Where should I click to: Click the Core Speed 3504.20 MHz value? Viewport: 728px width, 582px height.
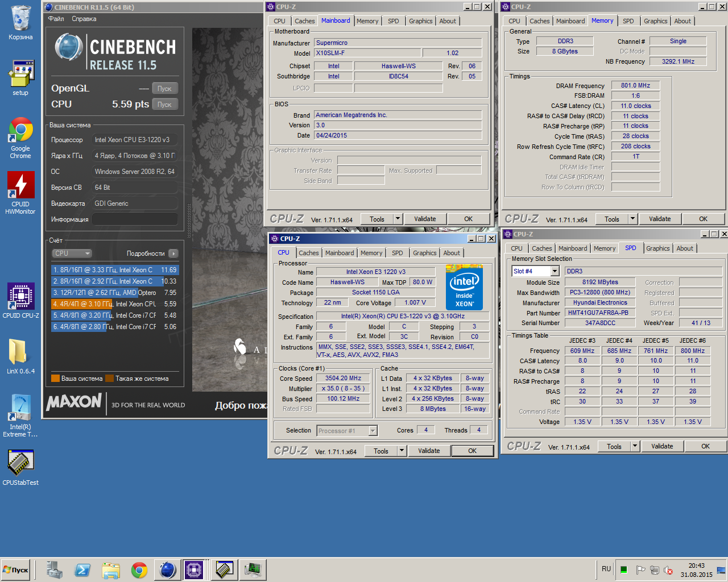[x=344, y=378]
